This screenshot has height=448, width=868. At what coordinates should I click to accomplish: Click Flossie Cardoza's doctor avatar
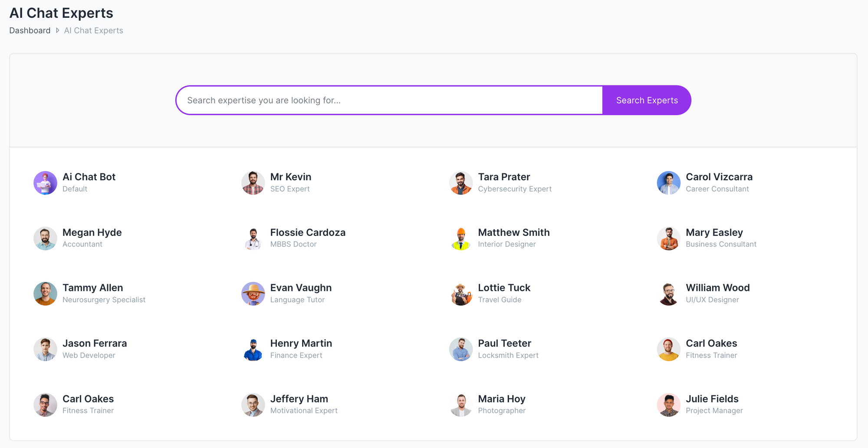[253, 238]
